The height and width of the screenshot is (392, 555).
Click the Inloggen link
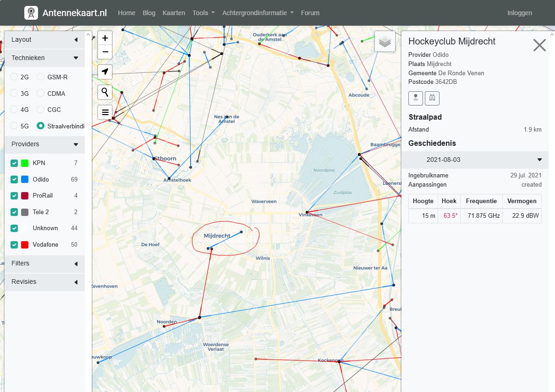click(x=519, y=13)
